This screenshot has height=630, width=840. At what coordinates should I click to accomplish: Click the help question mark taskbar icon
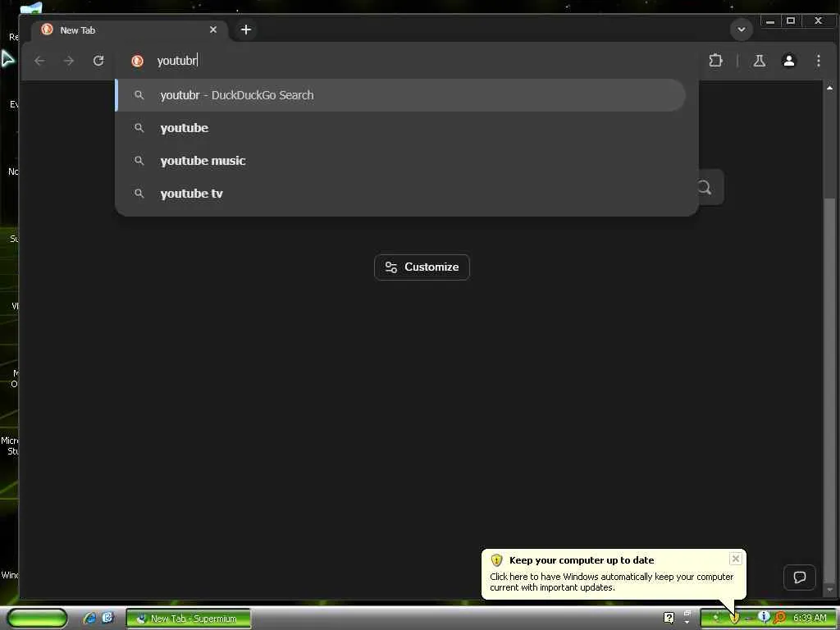click(x=669, y=618)
